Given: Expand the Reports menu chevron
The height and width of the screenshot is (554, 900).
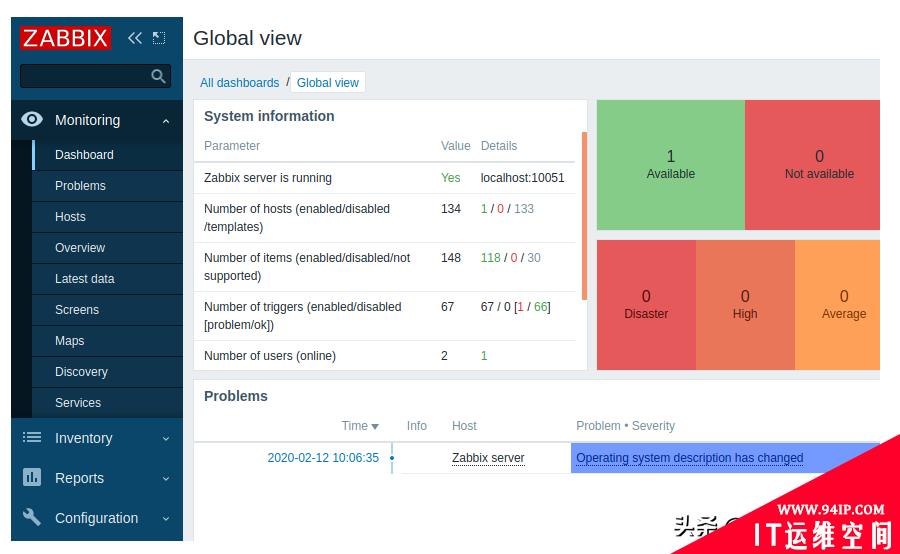Looking at the screenshot, I should point(166,478).
